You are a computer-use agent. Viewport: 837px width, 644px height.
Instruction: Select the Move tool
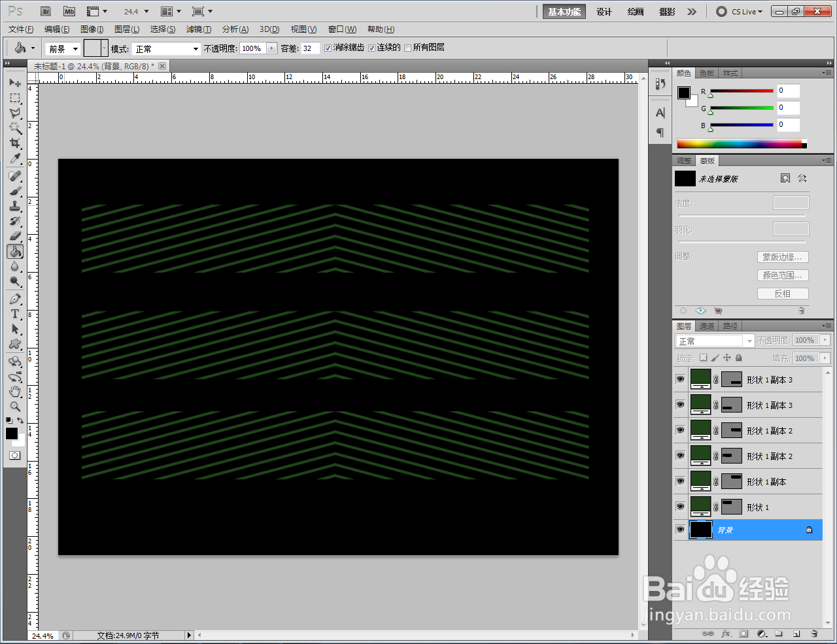click(15, 83)
